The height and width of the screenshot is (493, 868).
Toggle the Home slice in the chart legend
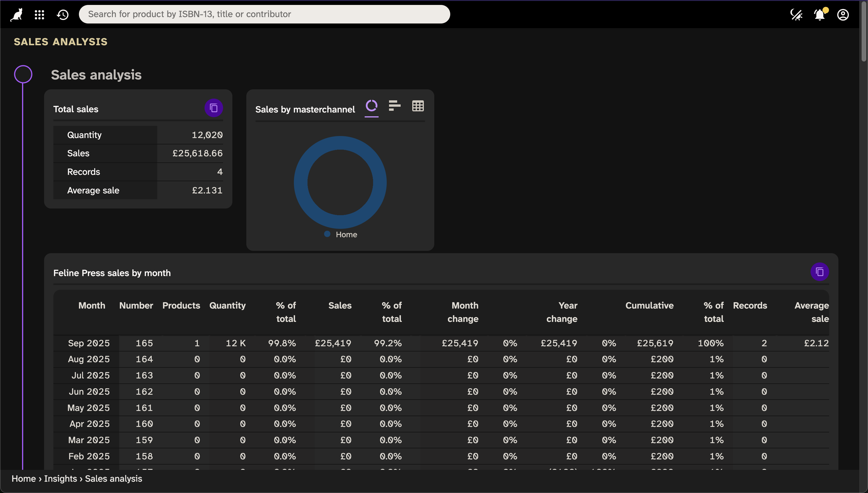(340, 234)
